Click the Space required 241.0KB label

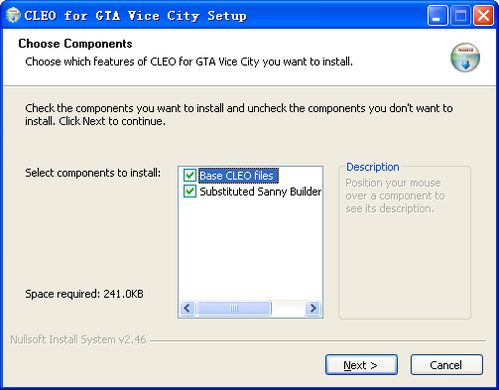coord(84,294)
